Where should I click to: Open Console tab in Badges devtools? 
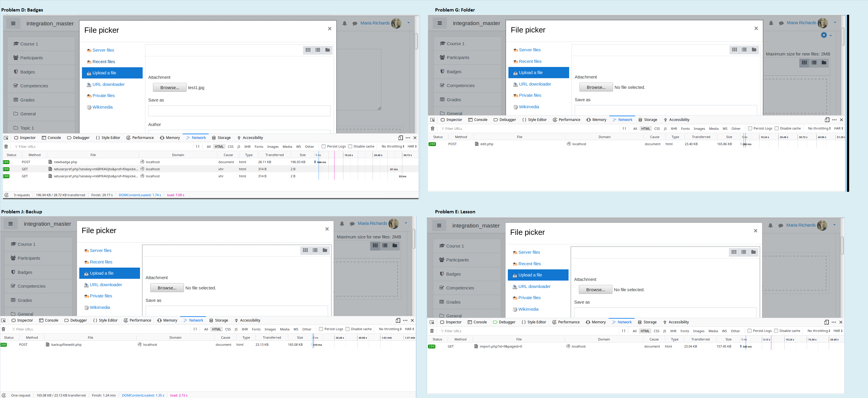tap(51, 137)
